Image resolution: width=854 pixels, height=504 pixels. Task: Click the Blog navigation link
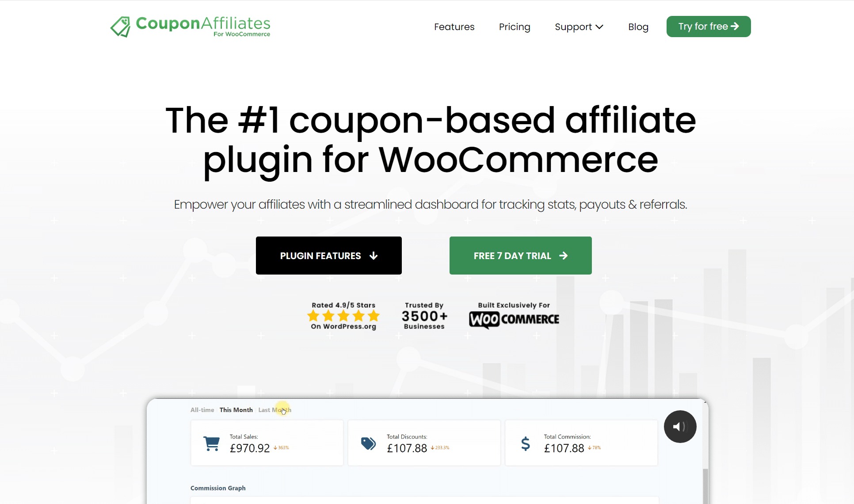pos(638,27)
